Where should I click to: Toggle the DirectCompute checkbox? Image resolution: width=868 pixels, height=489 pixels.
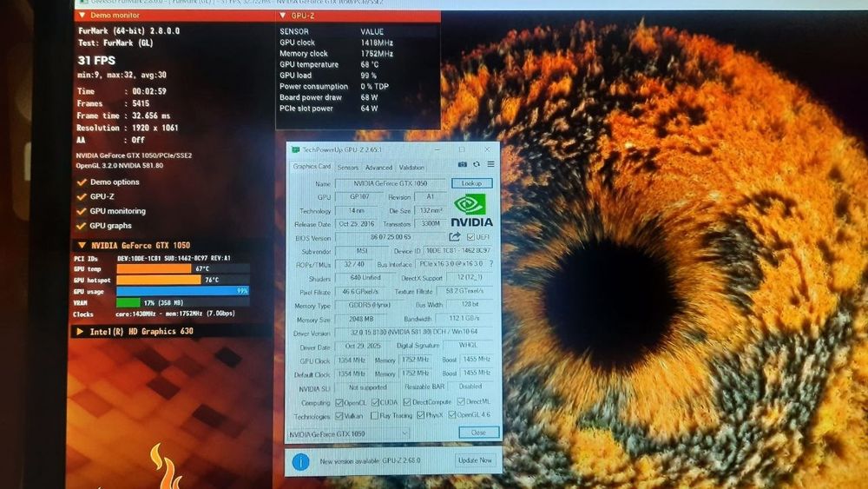tap(407, 401)
